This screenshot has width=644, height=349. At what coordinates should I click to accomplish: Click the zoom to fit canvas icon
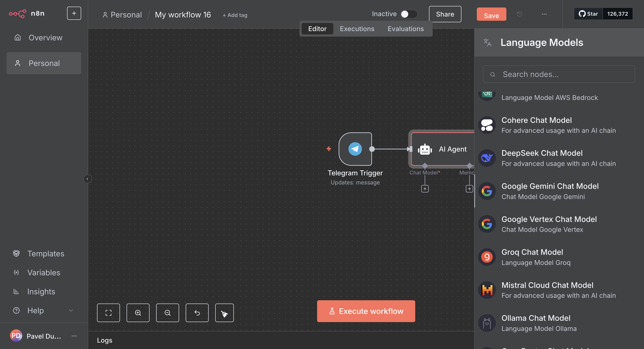108,313
